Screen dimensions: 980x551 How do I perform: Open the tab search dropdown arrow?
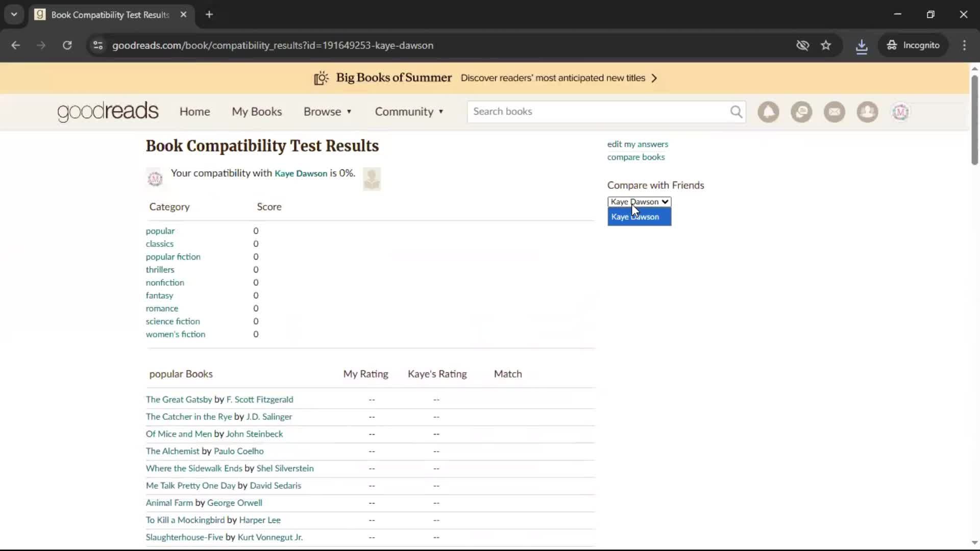point(14,15)
